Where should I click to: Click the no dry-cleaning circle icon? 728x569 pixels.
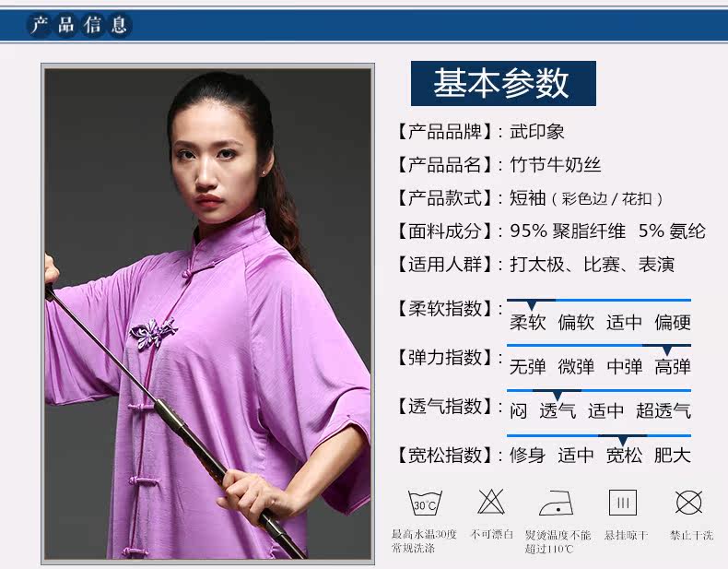pos(689,502)
